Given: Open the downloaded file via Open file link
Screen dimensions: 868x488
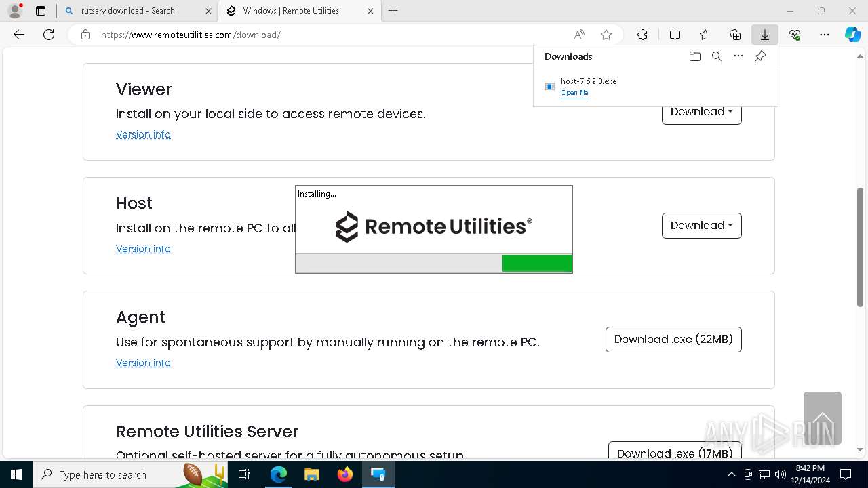Looking at the screenshot, I should click(574, 93).
